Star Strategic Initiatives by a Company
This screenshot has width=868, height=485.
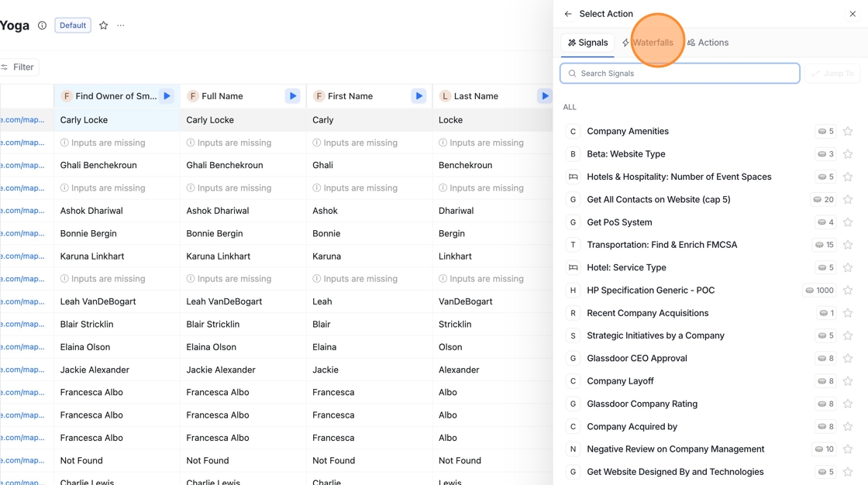tap(848, 335)
